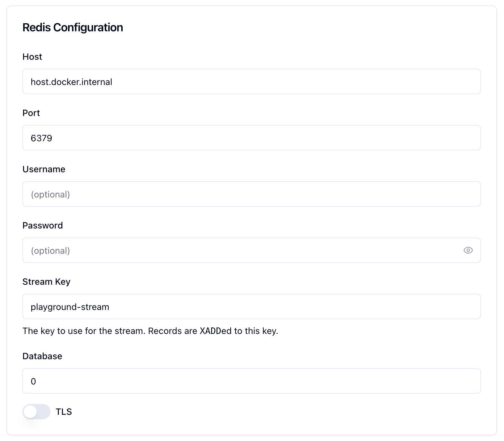Click the TLS label text

pyautogui.click(x=64, y=412)
